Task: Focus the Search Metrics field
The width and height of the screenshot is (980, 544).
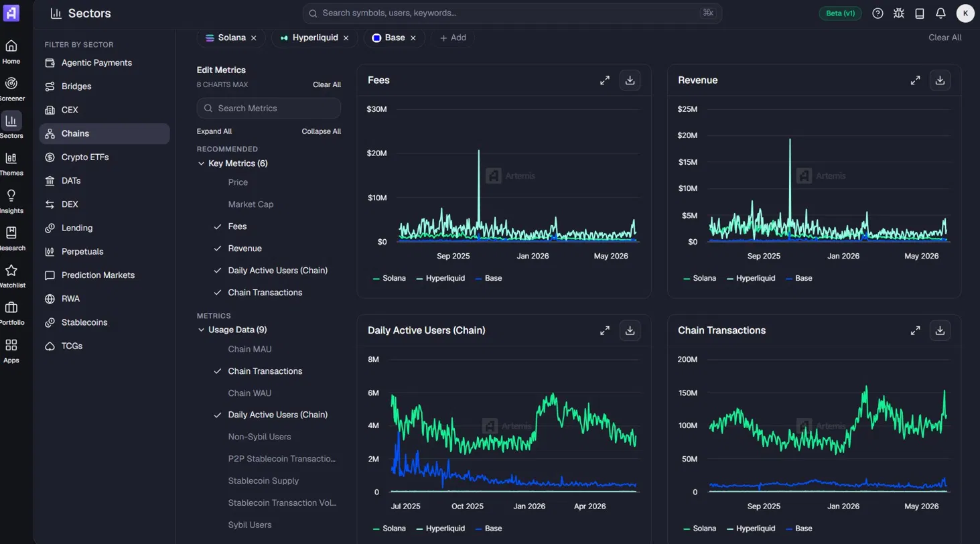Action: pos(269,109)
